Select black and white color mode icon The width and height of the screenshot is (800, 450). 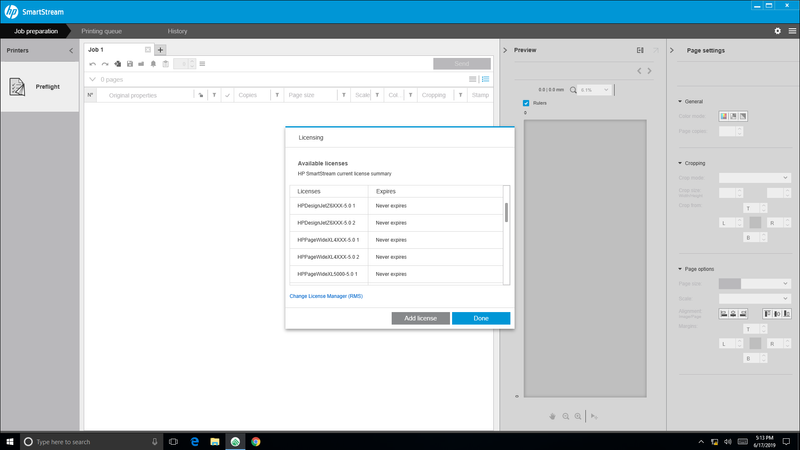743,116
